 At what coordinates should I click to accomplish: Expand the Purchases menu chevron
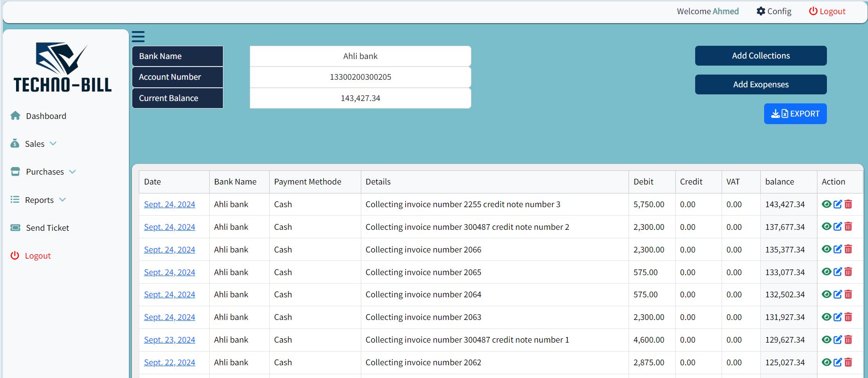[x=72, y=171]
